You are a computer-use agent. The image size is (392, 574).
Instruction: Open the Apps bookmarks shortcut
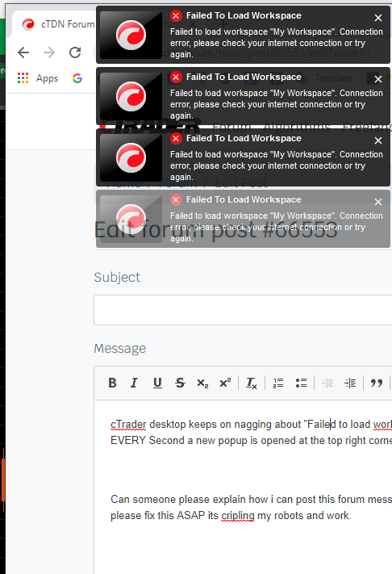pos(38,78)
